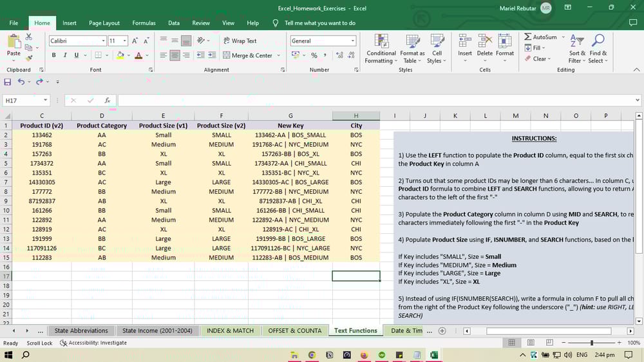
Task: Toggle Wrap Text
Action: (x=240, y=41)
